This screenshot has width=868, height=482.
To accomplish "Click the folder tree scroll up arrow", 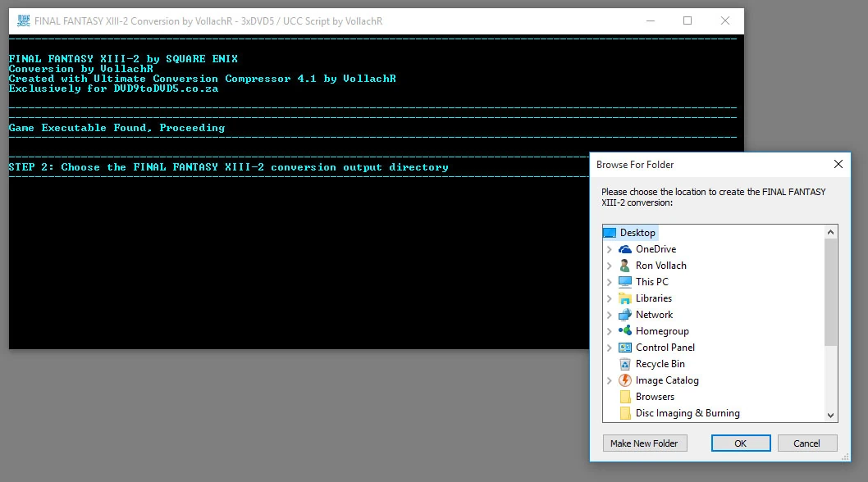I will [x=830, y=233].
